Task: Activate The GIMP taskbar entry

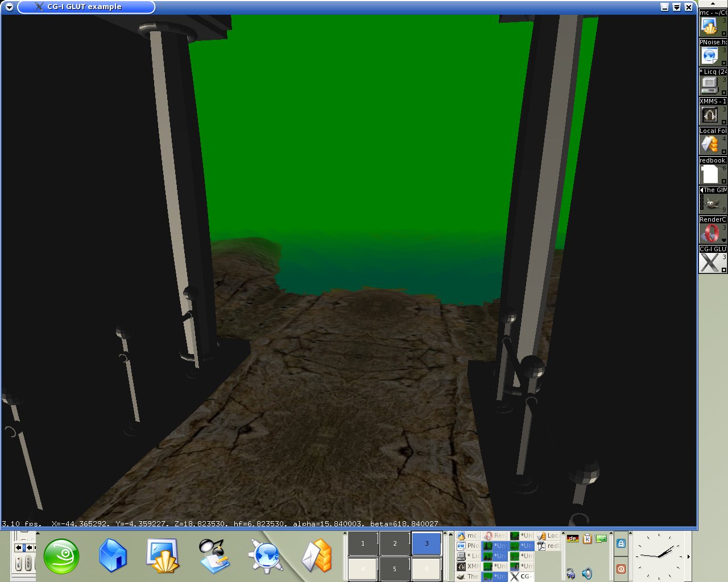Action: 468,576
